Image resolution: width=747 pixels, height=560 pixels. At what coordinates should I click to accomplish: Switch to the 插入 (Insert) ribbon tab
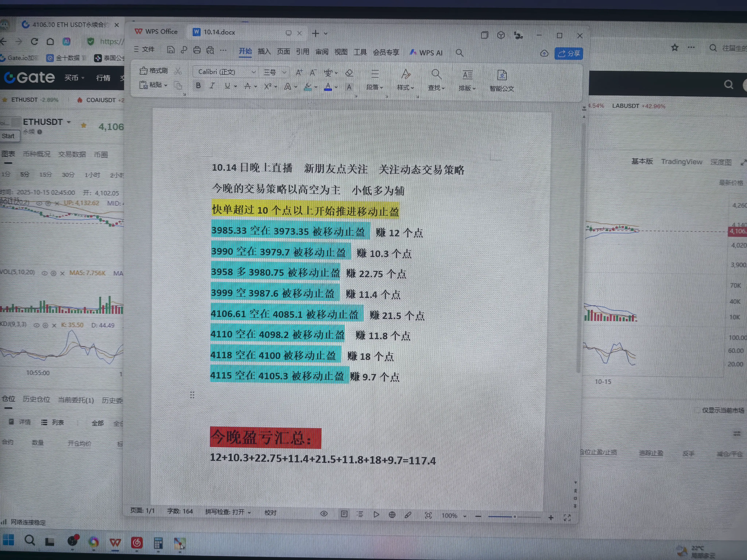click(264, 51)
